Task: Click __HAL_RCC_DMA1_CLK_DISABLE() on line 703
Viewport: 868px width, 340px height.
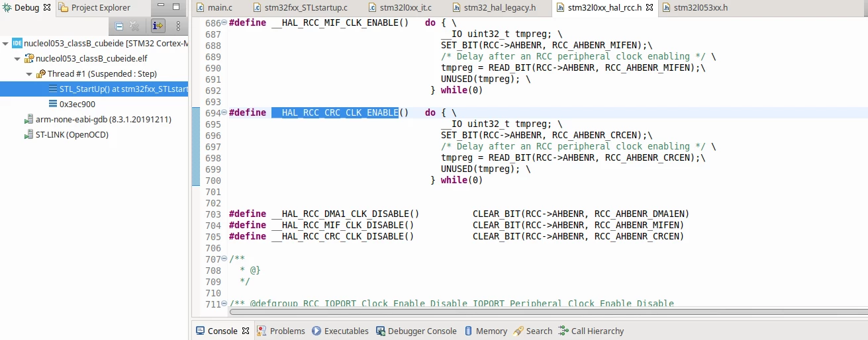Action: 346,214
